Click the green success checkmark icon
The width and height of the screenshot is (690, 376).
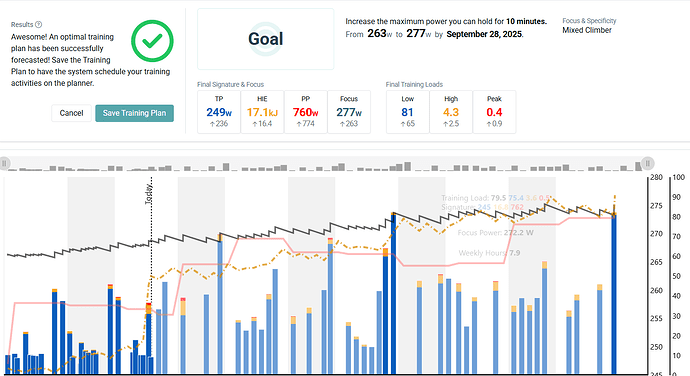[152, 41]
